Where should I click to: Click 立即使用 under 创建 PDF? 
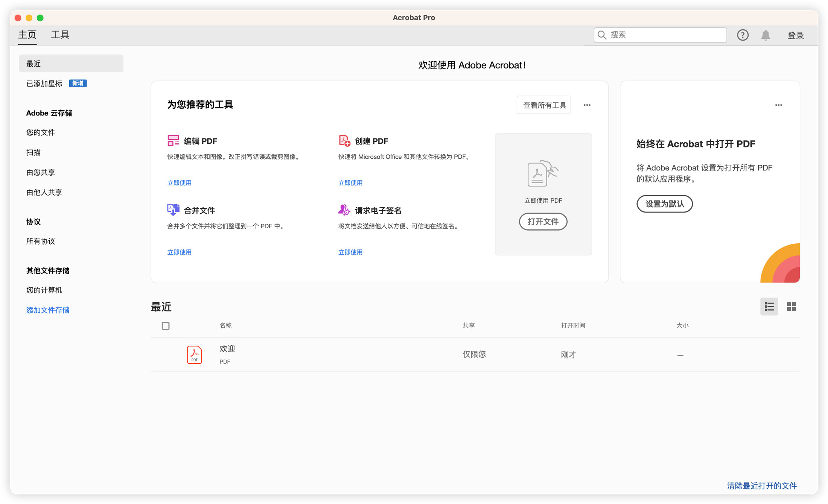click(350, 182)
